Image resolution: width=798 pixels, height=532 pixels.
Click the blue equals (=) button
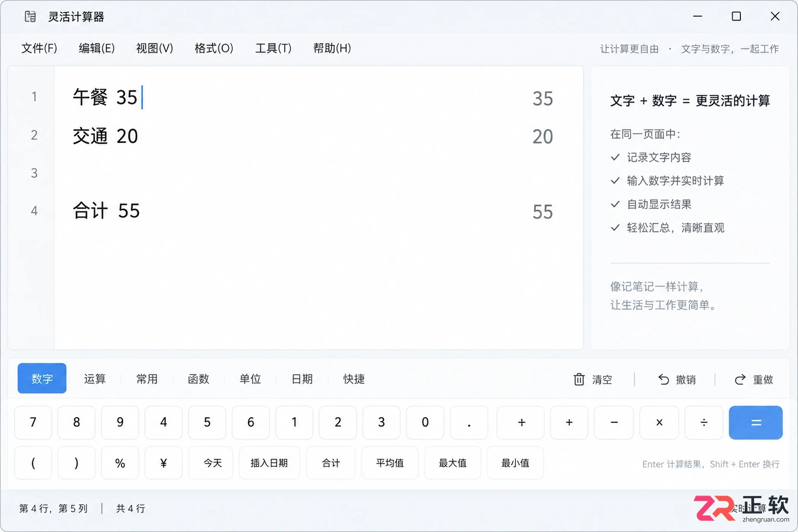point(756,422)
